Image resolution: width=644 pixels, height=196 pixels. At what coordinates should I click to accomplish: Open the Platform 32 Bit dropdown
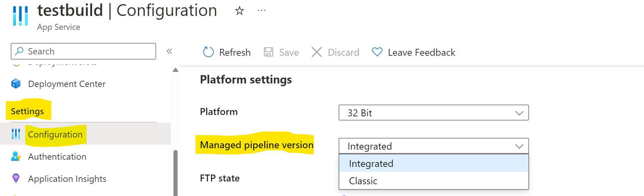[x=433, y=113]
